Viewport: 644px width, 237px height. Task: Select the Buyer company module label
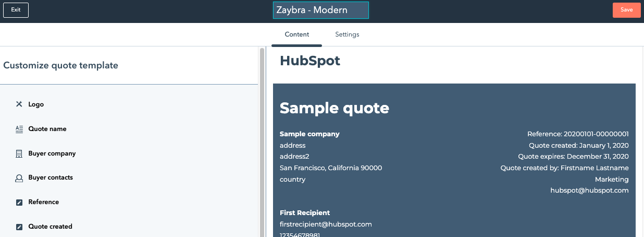click(52, 153)
